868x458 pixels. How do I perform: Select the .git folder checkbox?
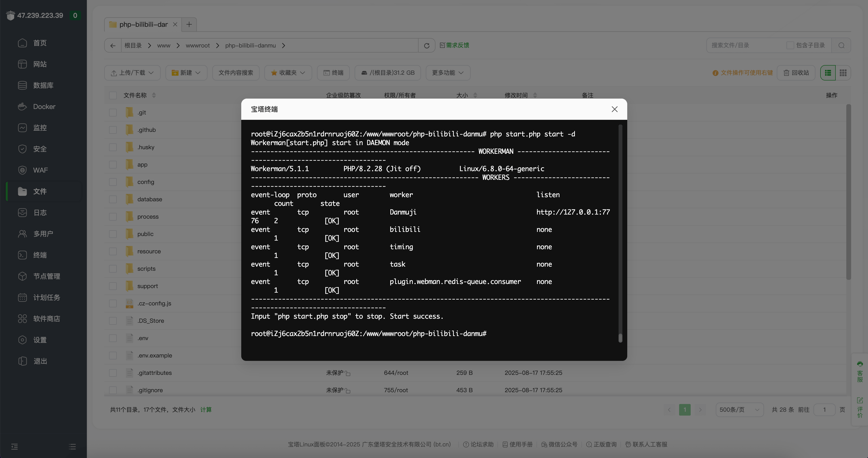[113, 113]
